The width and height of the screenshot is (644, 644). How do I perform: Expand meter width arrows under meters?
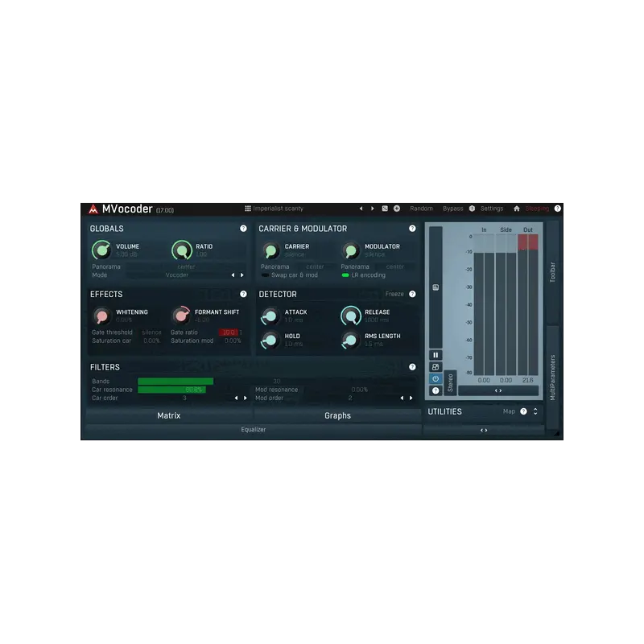click(498, 390)
